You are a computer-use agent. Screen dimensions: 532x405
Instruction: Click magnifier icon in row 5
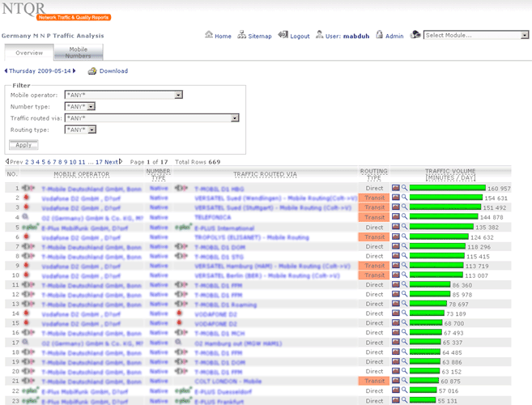point(404,227)
